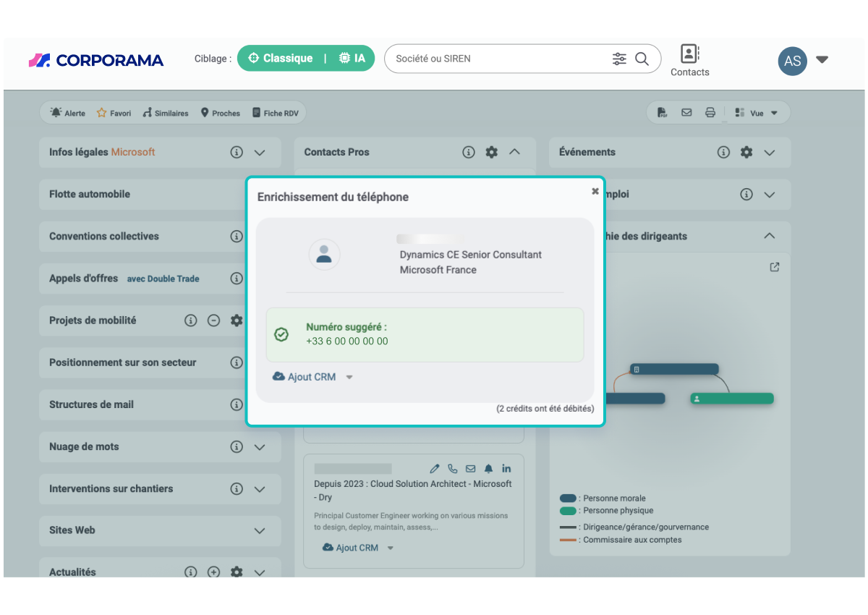Export the company sheet as PDF
The width and height of the screenshot is (868, 615).
[x=663, y=113]
